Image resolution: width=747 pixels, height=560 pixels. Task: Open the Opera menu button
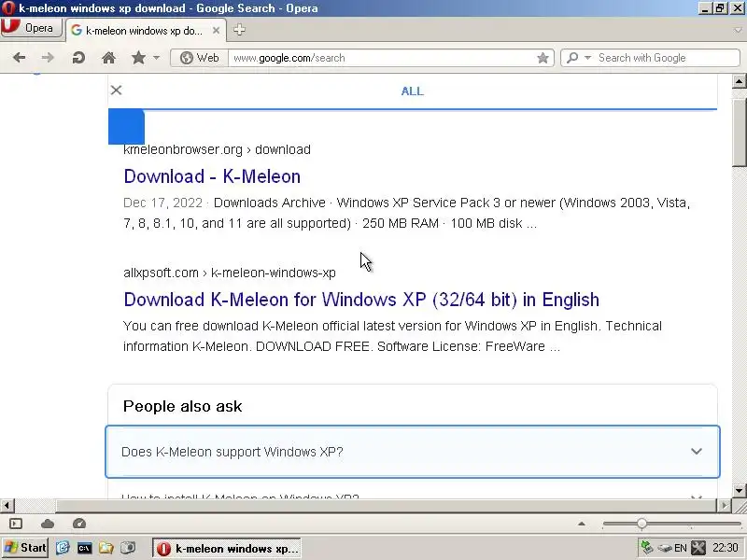pos(32,28)
